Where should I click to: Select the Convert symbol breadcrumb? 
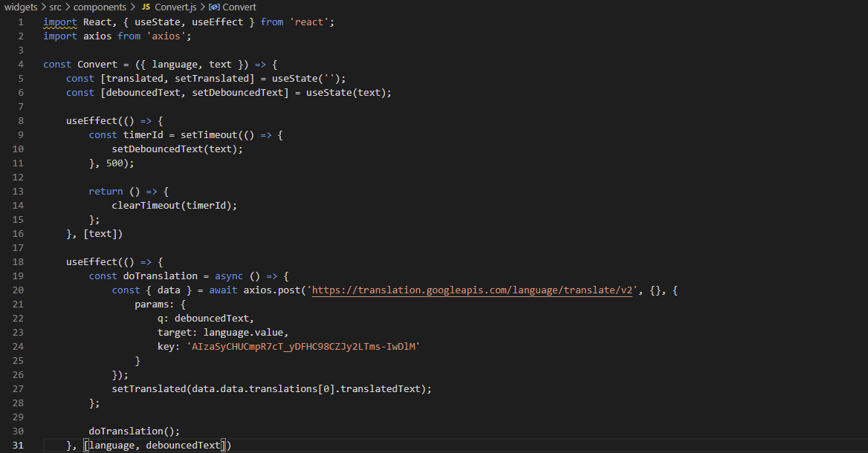[239, 7]
